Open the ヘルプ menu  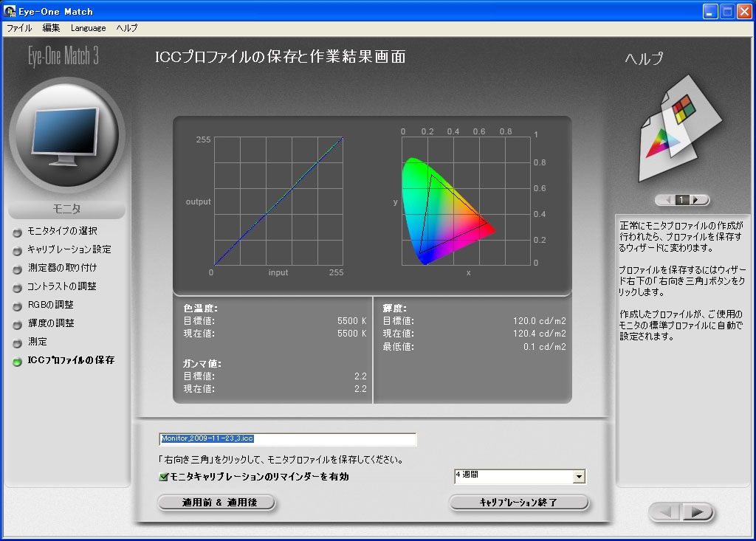point(127,28)
